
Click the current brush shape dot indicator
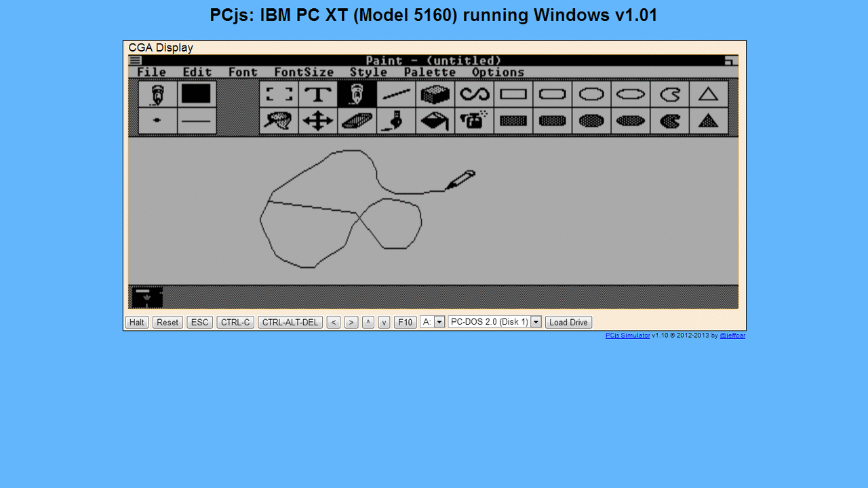[157, 121]
